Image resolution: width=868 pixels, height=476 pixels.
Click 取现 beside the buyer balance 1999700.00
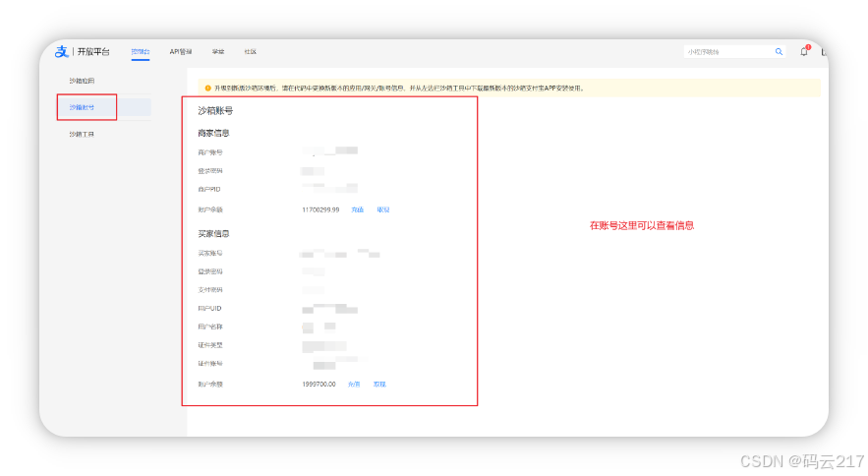(x=379, y=384)
